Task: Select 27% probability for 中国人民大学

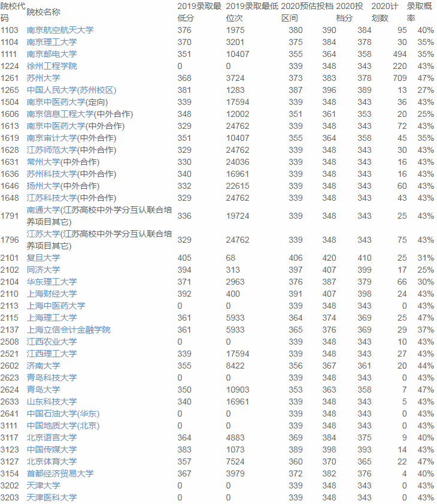Action: [x=426, y=90]
